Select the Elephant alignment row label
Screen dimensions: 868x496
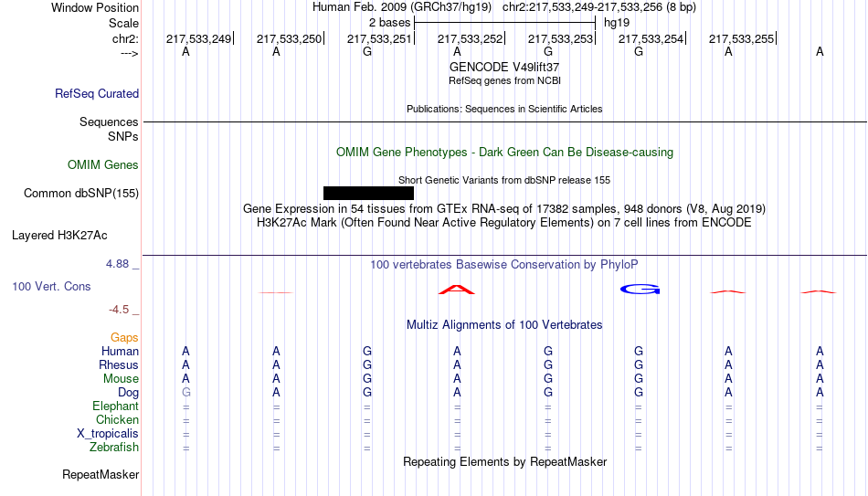point(116,406)
